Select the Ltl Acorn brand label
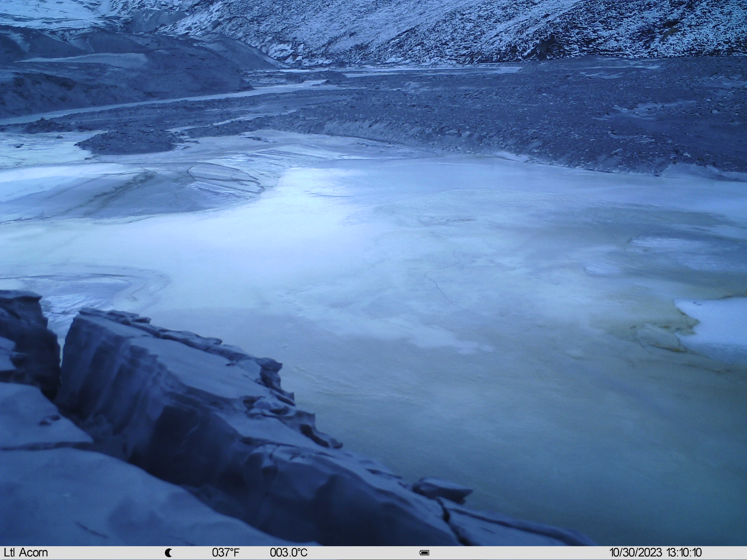The height and width of the screenshot is (560, 747). pyautogui.click(x=26, y=553)
